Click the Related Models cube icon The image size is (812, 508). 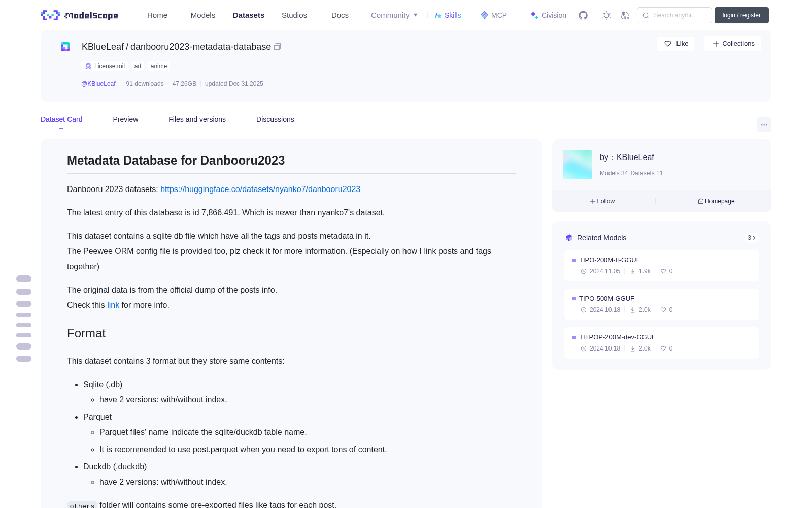(x=569, y=238)
